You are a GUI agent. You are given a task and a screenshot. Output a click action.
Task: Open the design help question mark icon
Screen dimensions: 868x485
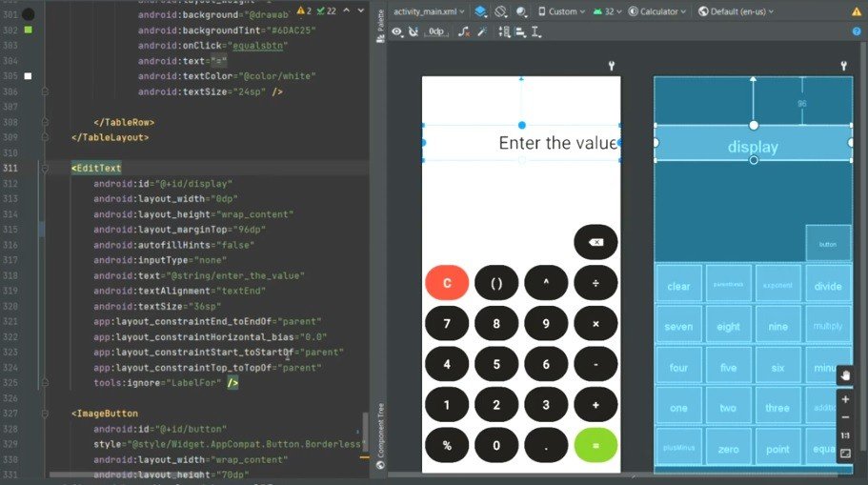[857, 31]
